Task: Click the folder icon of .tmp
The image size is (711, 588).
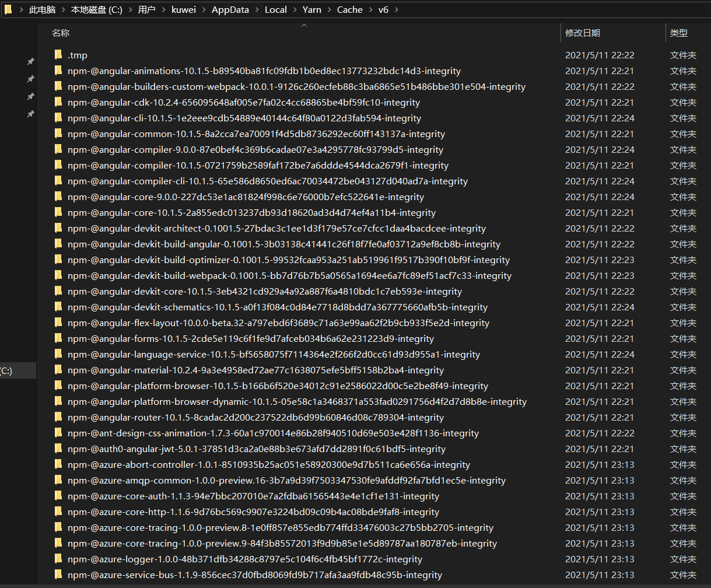Action: [58, 55]
